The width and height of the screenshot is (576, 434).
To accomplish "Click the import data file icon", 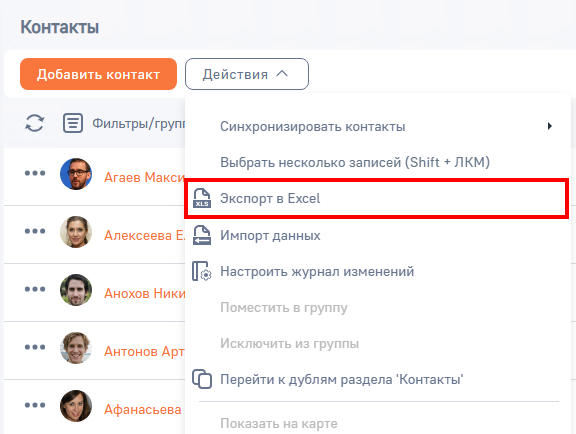I will coord(202,235).
